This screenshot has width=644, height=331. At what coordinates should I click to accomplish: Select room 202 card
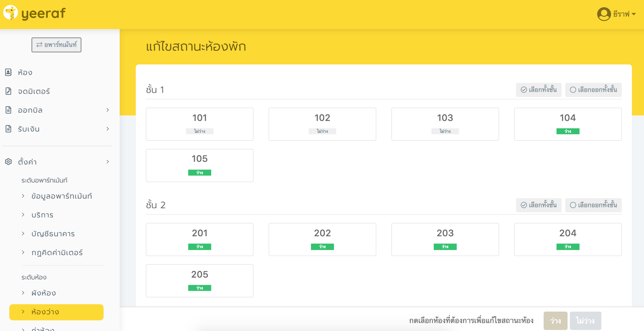click(322, 240)
